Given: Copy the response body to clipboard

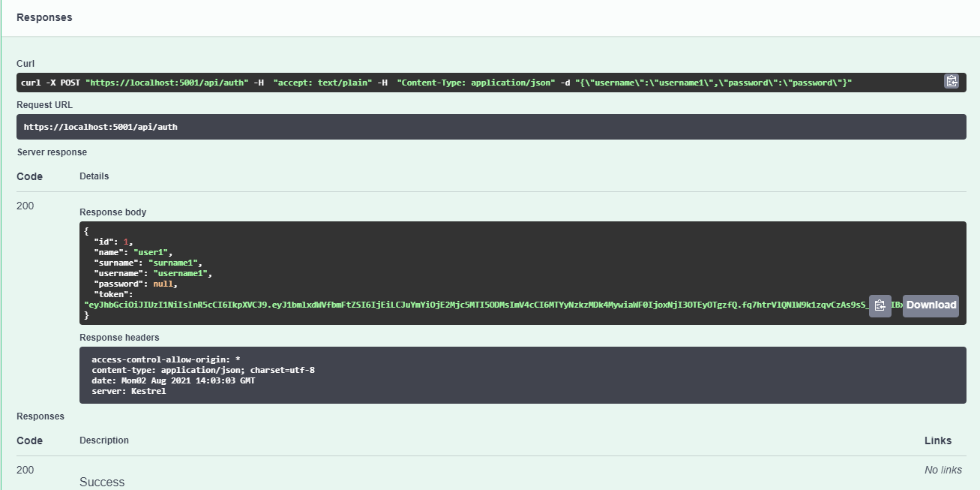Looking at the screenshot, I should coord(880,305).
